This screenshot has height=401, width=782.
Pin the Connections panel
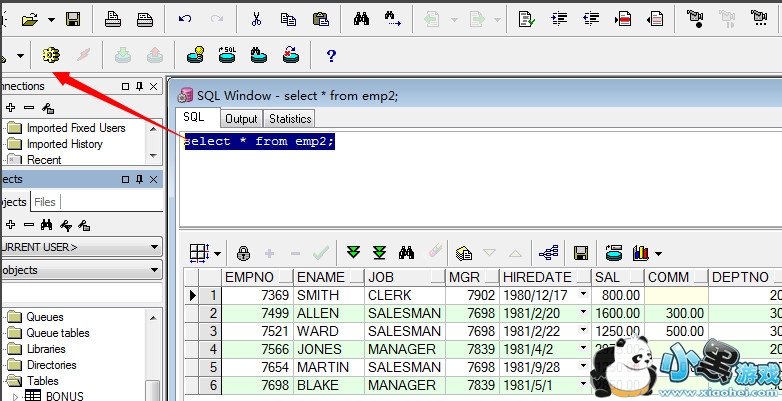tap(140, 87)
